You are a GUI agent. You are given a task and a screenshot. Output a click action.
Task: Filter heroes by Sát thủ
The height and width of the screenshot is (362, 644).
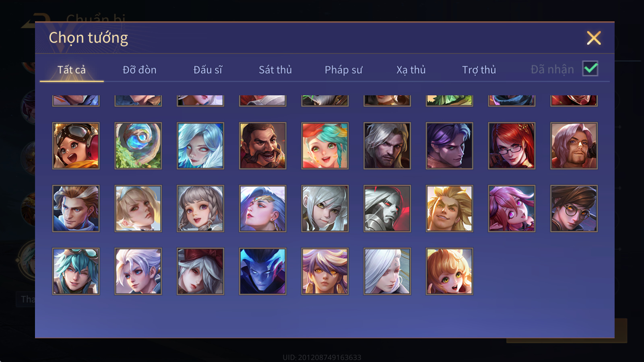pos(275,70)
